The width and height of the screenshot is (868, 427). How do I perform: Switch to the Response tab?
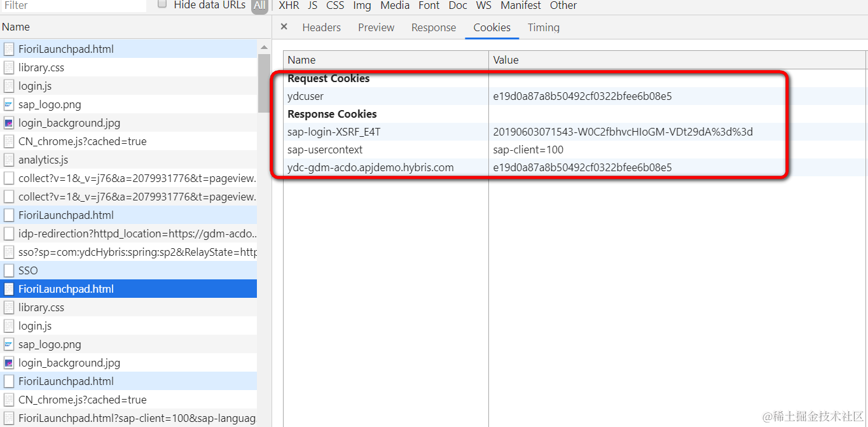[434, 27]
